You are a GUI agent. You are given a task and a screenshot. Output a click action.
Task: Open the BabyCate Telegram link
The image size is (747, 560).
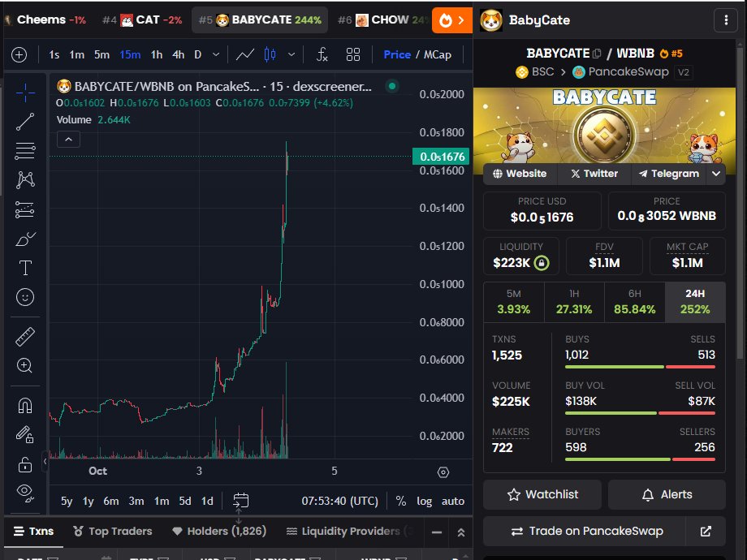pos(669,174)
